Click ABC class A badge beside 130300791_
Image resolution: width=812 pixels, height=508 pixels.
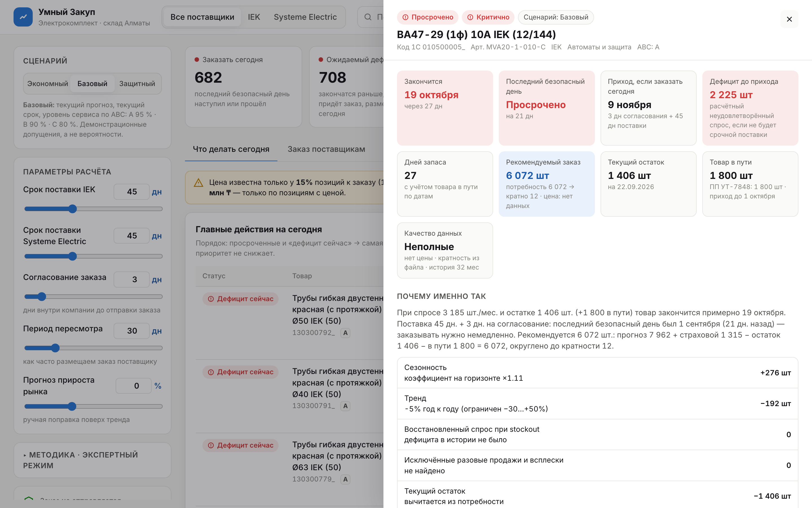pos(345,406)
